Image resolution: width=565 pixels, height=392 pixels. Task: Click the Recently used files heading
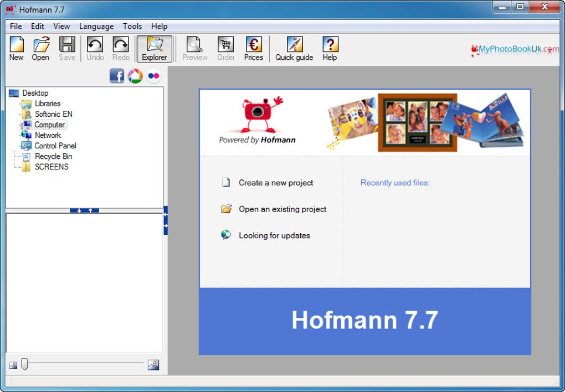coord(395,183)
